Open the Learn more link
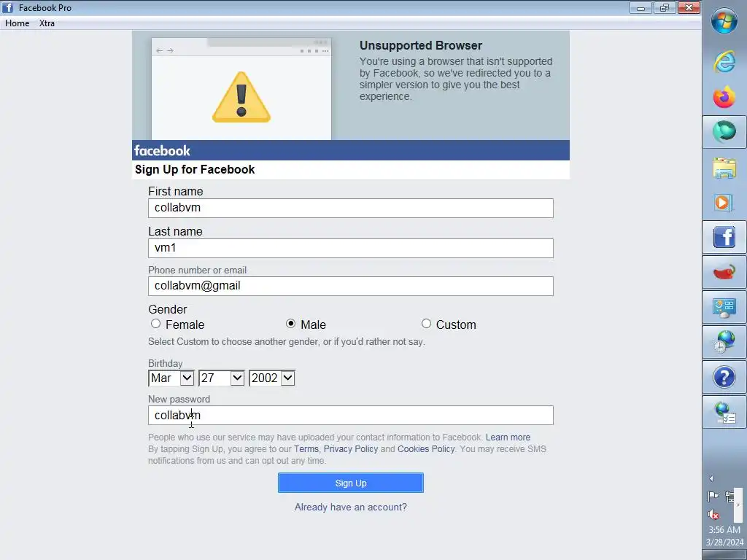 coord(508,437)
